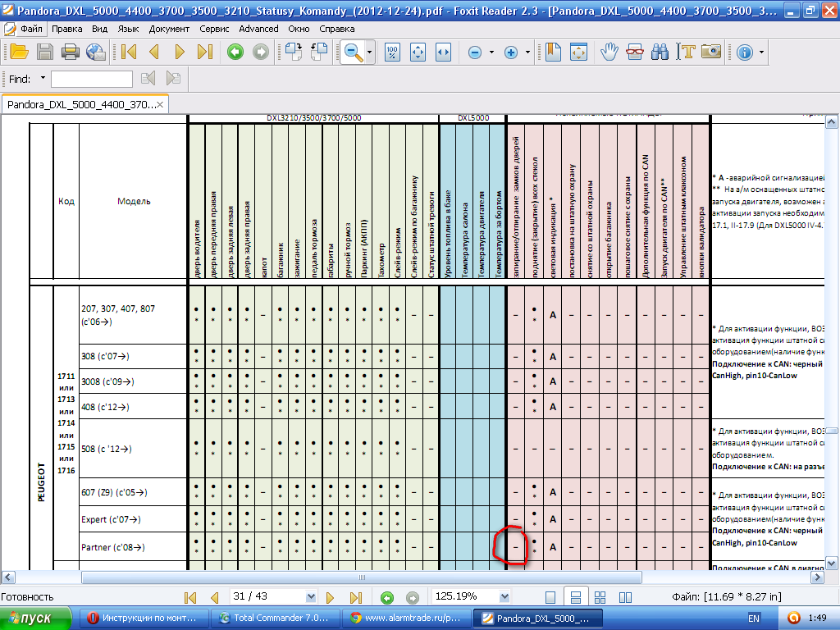The width and height of the screenshot is (840, 630).
Task: Switch to Total Commander 7.0 window
Action: point(276,619)
